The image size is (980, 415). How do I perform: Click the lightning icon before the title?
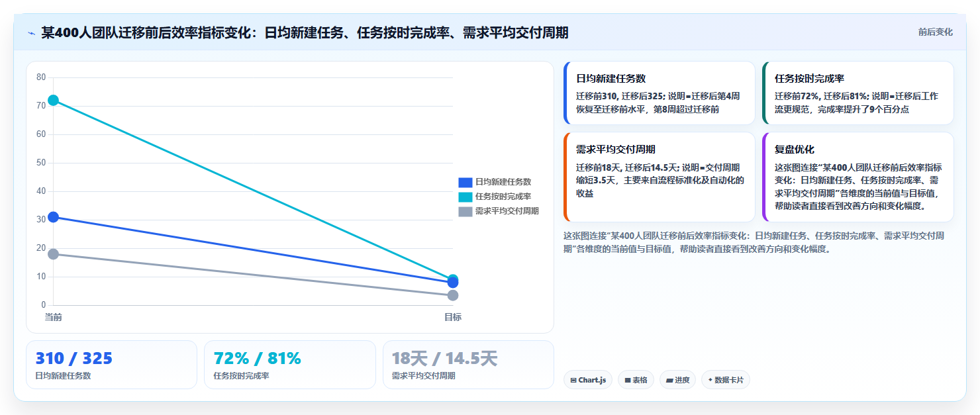31,33
